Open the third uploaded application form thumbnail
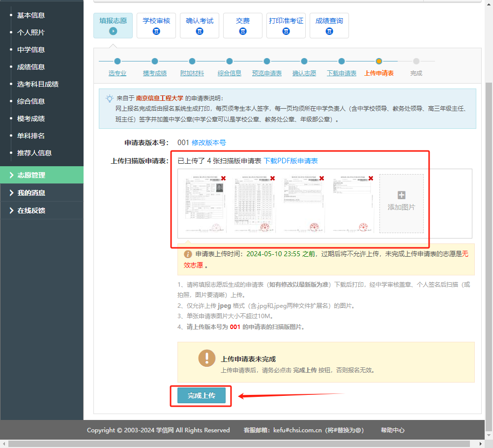Image resolution: width=493 pixels, height=448 pixels. (303, 205)
